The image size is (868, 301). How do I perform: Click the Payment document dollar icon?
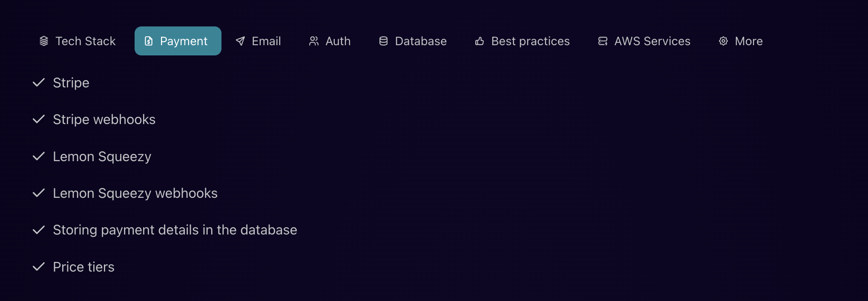click(149, 41)
